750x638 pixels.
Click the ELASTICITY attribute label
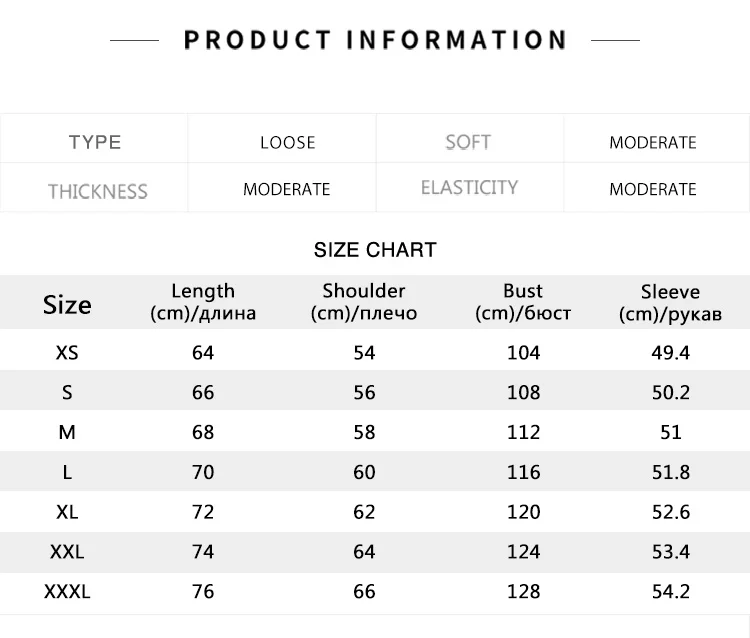469,188
